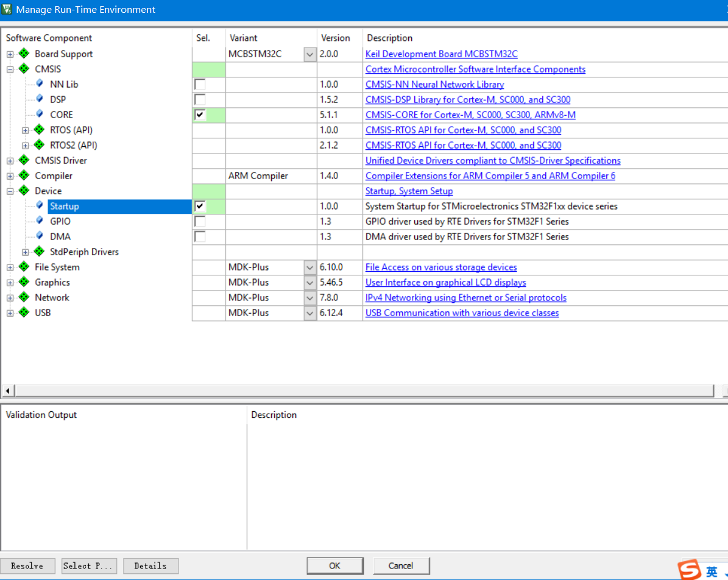Click the Details button

[151, 565]
